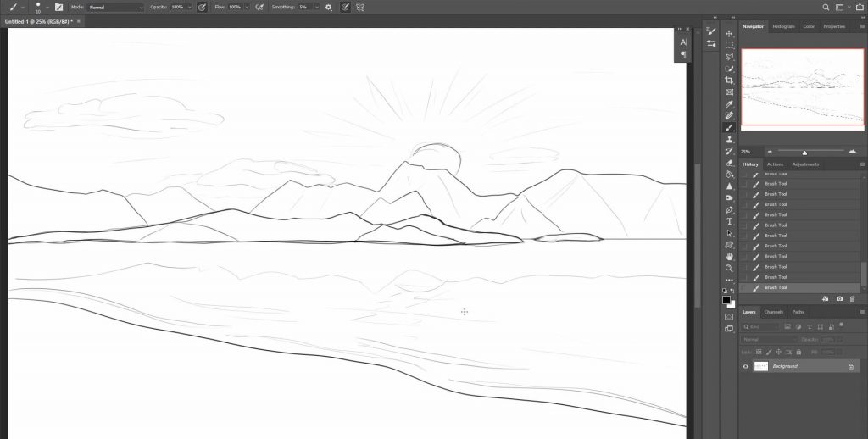Screen dimensions: 868x439
Task: Open the Character panel icon
Action: [683, 42]
